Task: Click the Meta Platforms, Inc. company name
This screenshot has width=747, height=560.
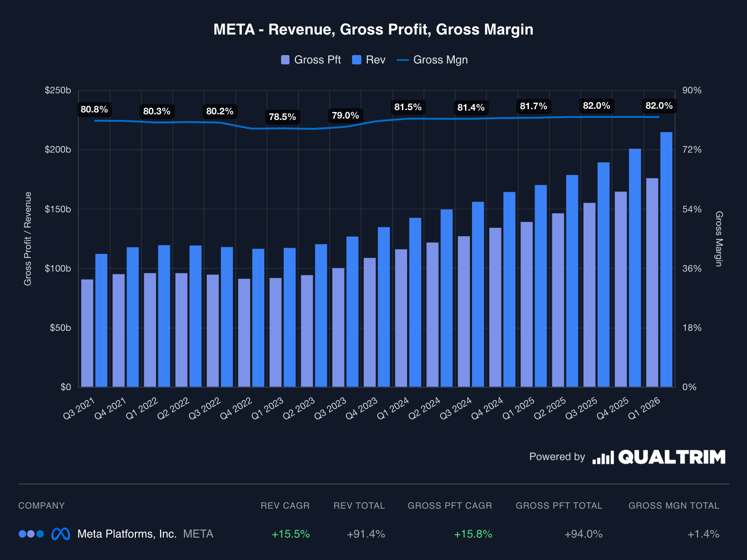Action: tap(127, 534)
